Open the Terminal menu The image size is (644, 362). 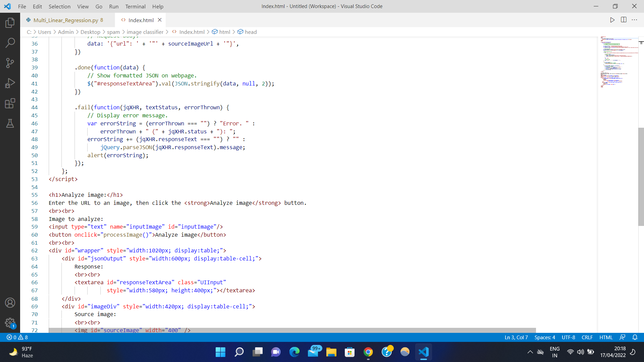[x=135, y=6]
